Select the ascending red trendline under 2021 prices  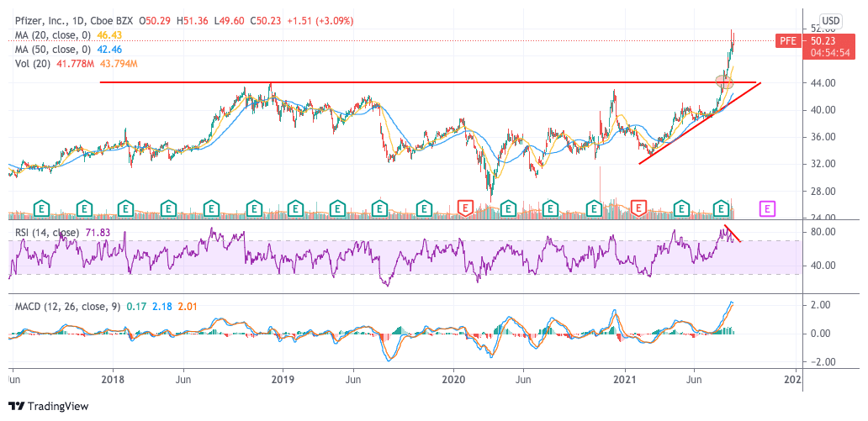[x=701, y=123]
